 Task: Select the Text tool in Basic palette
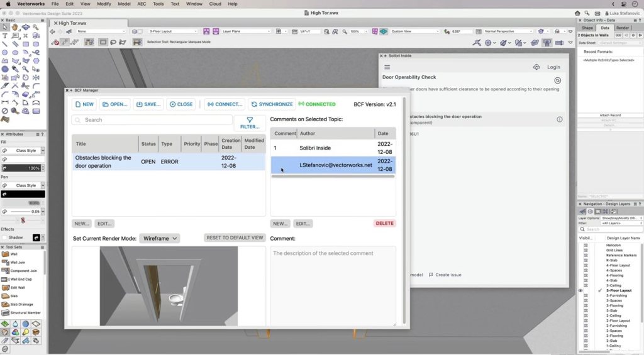[x=5, y=36]
